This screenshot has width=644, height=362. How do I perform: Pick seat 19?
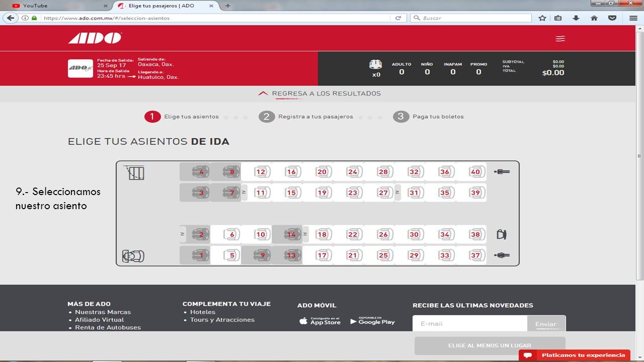[322, 193]
